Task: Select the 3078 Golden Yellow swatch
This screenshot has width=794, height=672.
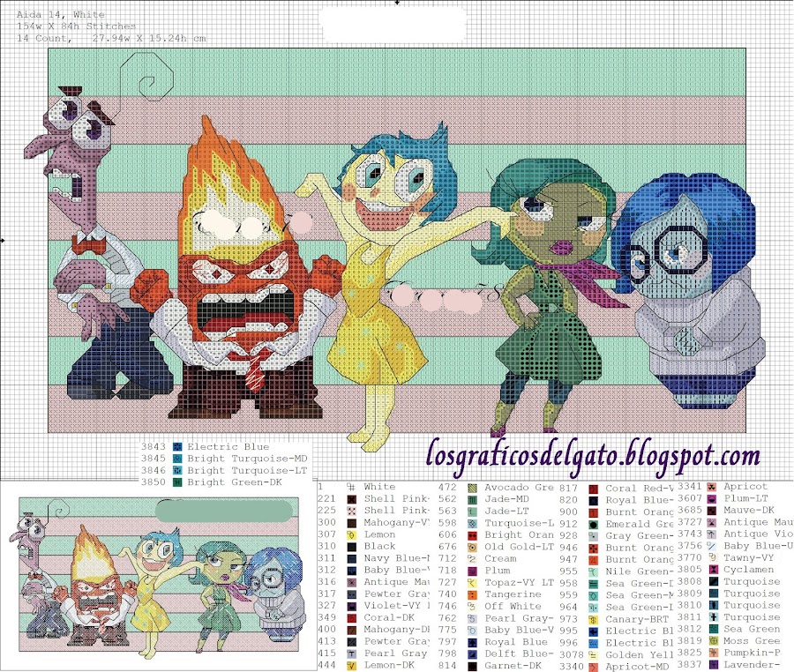Action: pyautogui.click(x=593, y=654)
